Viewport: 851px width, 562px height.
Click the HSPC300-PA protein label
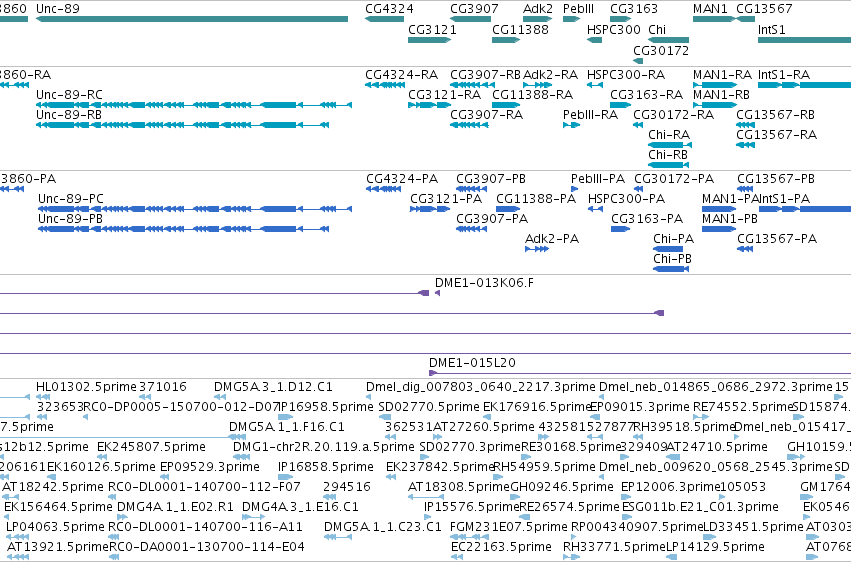click(x=626, y=199)
